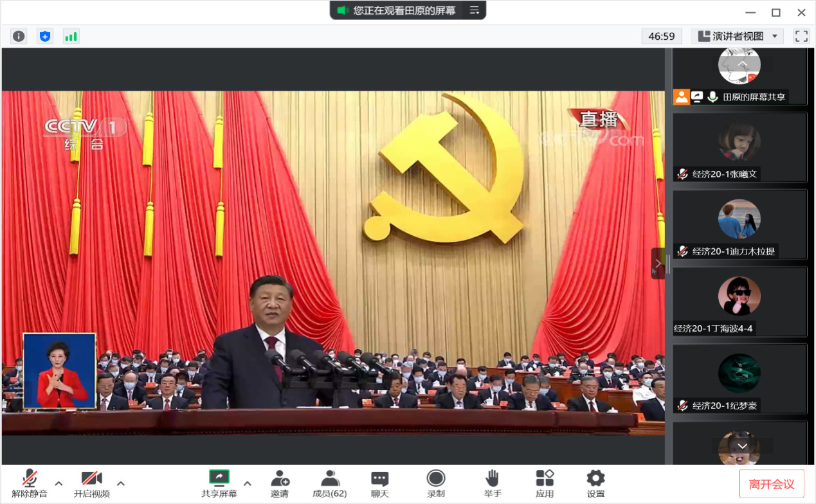Expand video options arrow beside 开启视频
The width and height of the screenshot is (816, 504).
pyautogui.click(x=120, y=483)
